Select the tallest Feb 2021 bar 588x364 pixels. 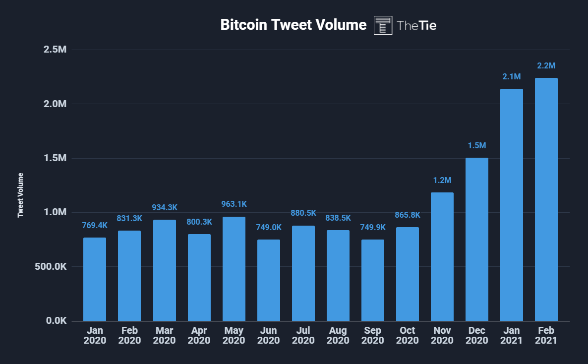tap(546, 199)
